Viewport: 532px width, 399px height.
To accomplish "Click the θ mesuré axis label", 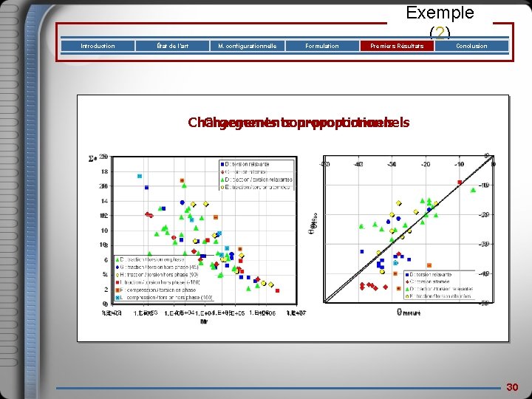I will [x=409, y=312].
